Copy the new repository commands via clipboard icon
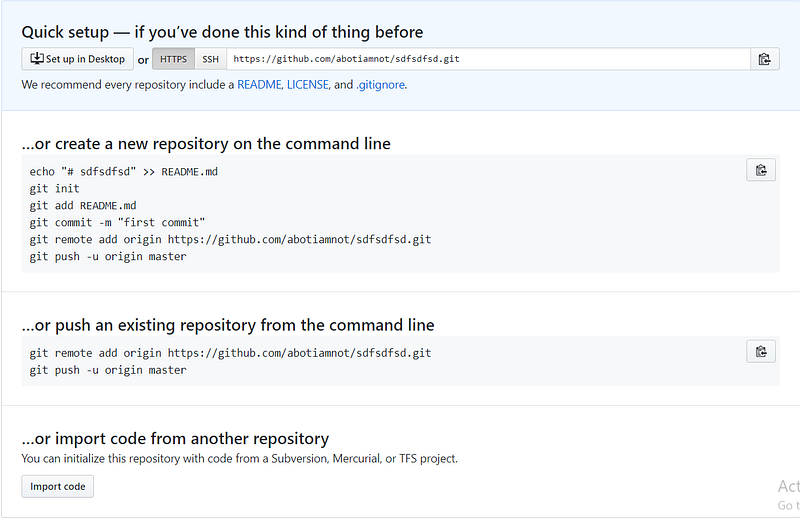Image resolution: width=800 pixels, height=521 pixels. point(761,170)
